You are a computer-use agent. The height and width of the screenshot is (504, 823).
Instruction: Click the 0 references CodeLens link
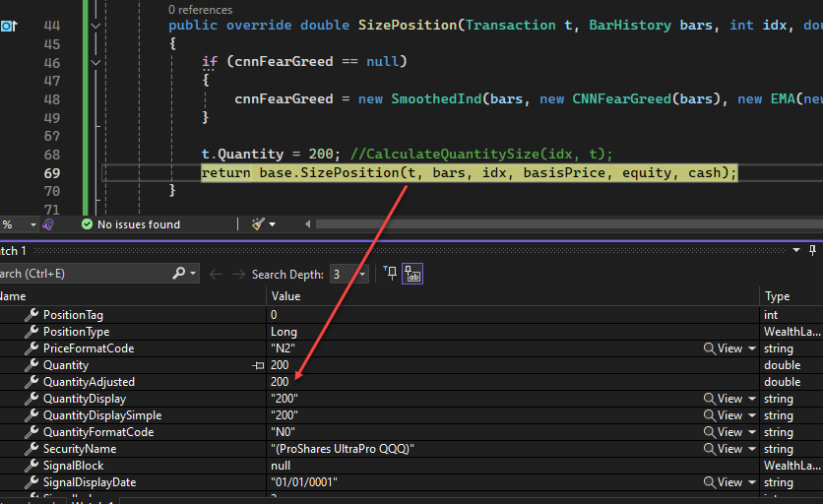[x=200, y=10]
